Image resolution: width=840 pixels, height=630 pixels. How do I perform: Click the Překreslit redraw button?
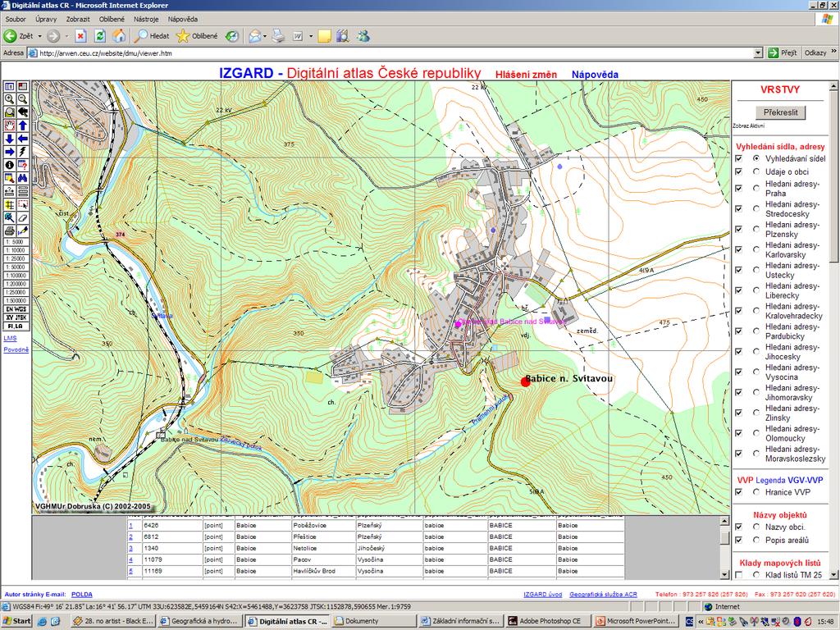(781, 112)
